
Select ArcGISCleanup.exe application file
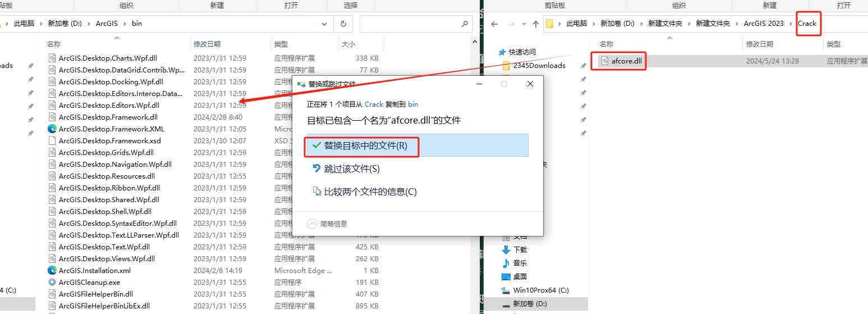coord(89,282)
